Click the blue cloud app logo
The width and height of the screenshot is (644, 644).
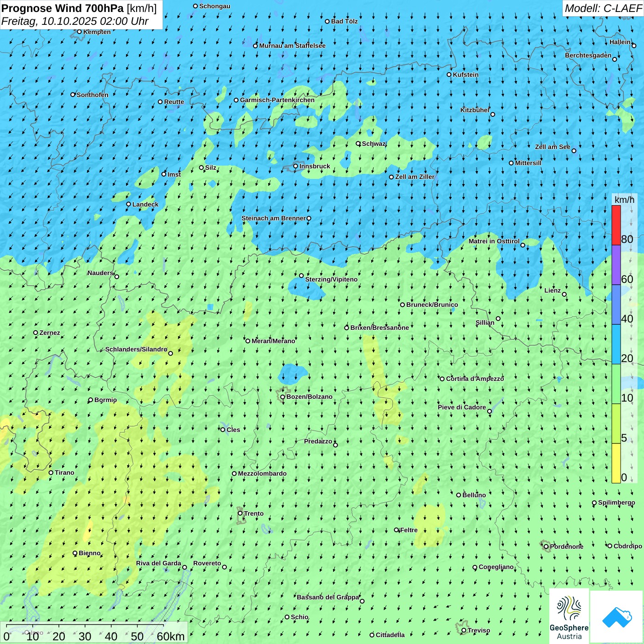coord(616,617)
